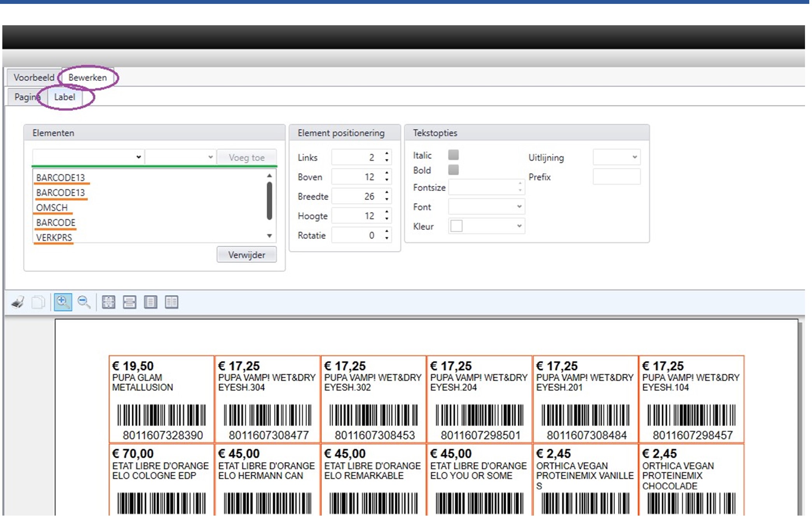Select the BARCODE element in list
This screenshot has width=812, height=528.
[x=56, y=223]
